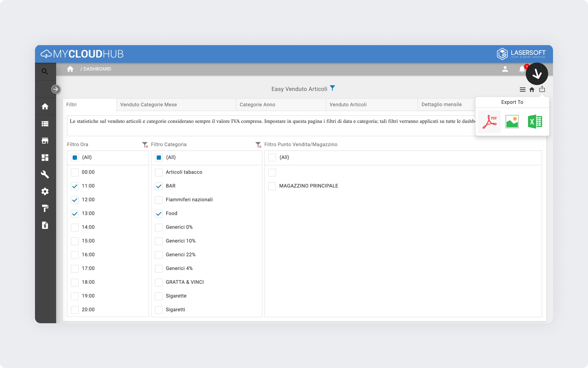Open the filter funnel next to title
Screen dimensions: 588x368
pyautogui.click(x=332, y=88)
